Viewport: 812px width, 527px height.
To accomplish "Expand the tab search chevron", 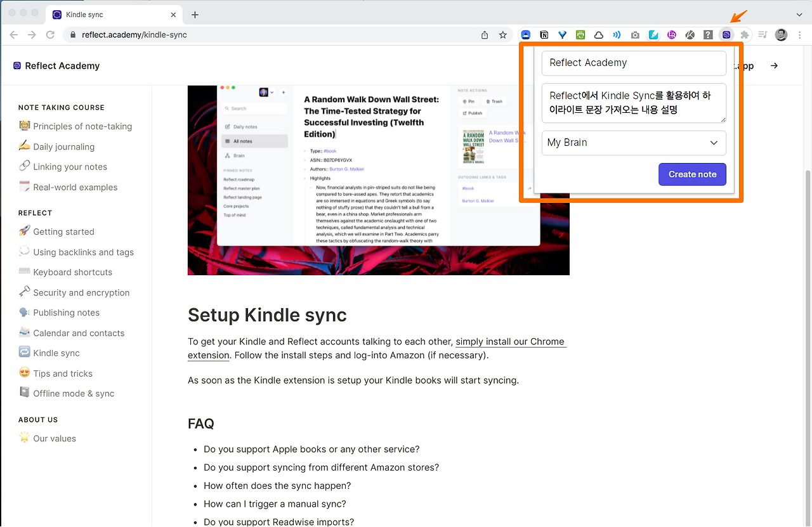I will click(x=799, y=15).
